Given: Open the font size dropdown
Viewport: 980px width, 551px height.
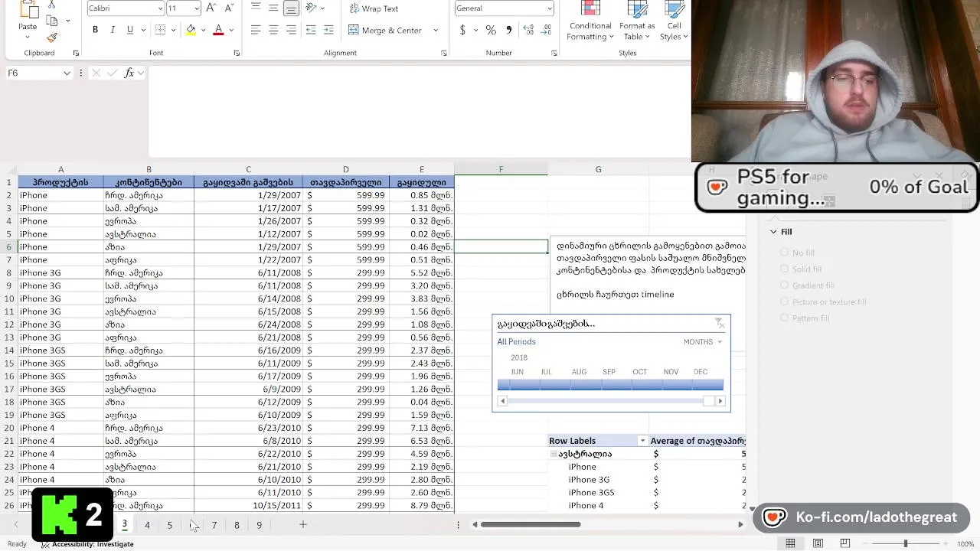Looking at the screenshot, I should [x=197, y=8].
